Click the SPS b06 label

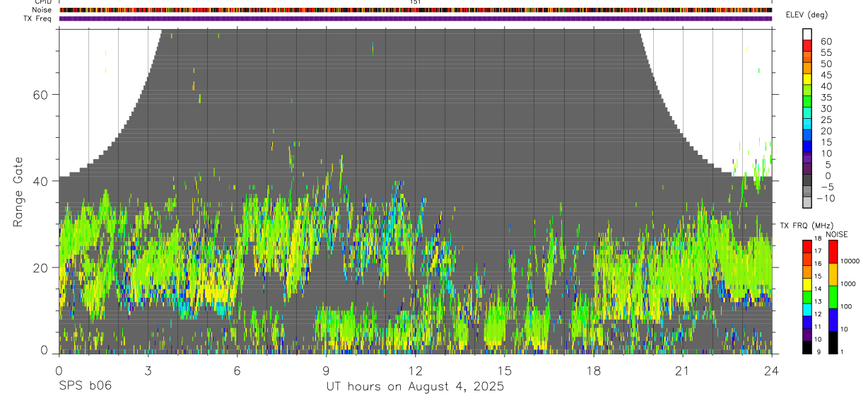click(85, 386)
